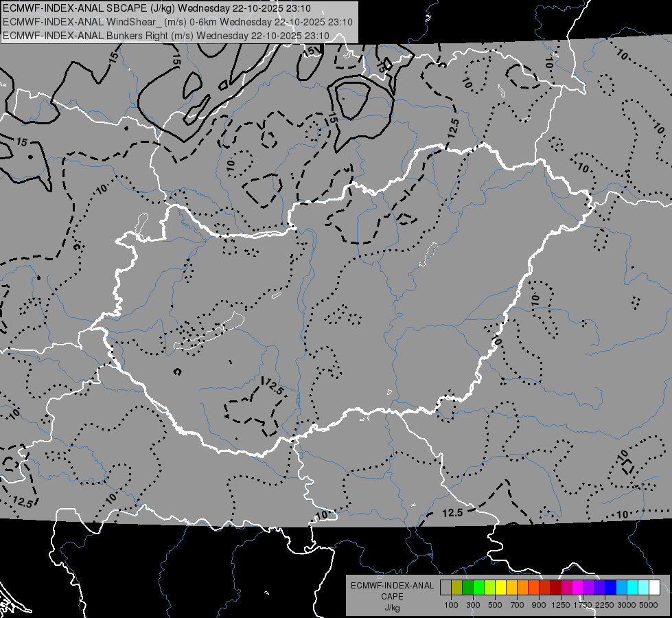Screen dimensions: 672x618
Task: Click the gray swatch below 100 J/kg
Action: coord(445,588)
